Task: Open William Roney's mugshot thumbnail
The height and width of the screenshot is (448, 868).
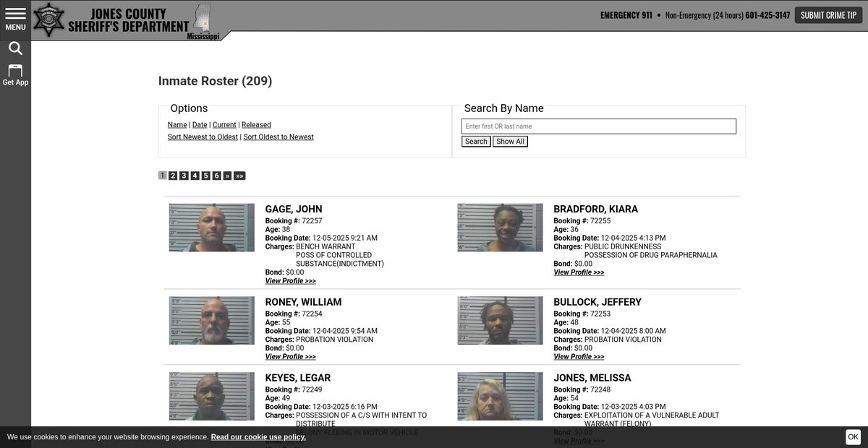Action: [x=212, y=320]
